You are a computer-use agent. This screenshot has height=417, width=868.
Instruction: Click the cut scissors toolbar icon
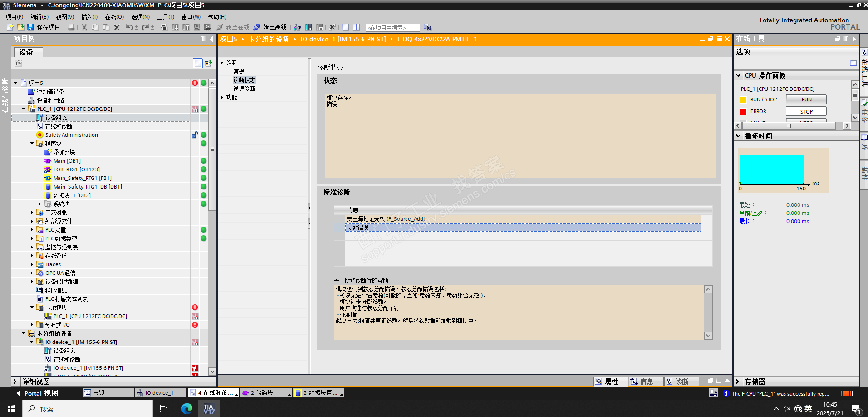click(84, 27)
